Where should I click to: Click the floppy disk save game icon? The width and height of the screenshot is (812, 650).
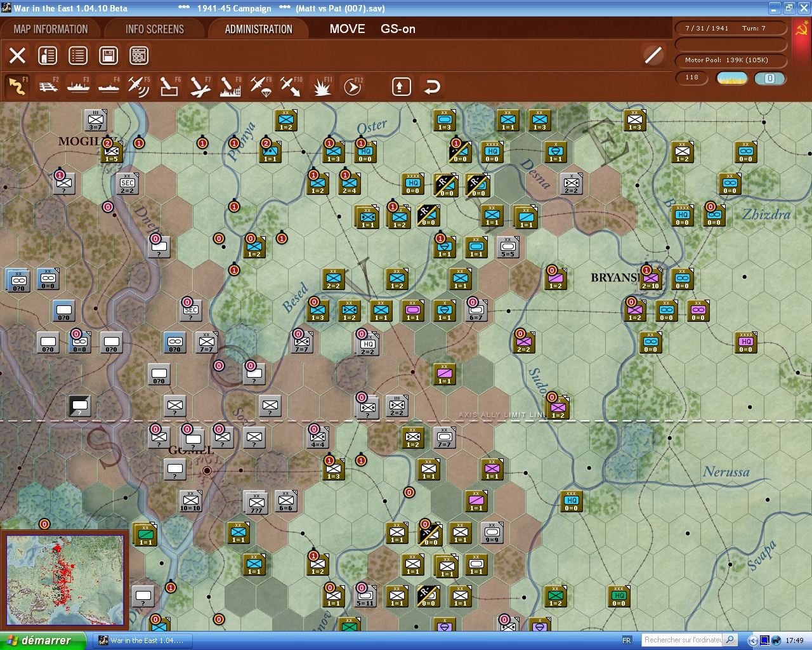point(108,55)
